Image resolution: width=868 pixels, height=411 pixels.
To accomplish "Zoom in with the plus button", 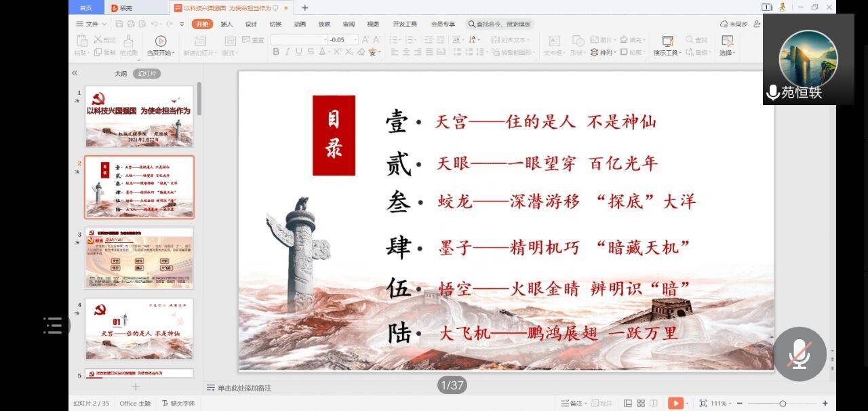I will (x=825, y=404).
